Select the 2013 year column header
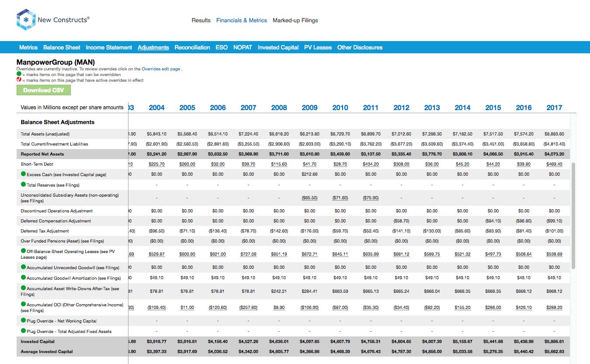This screenshot has height=364, width=590. click(432, 107)
